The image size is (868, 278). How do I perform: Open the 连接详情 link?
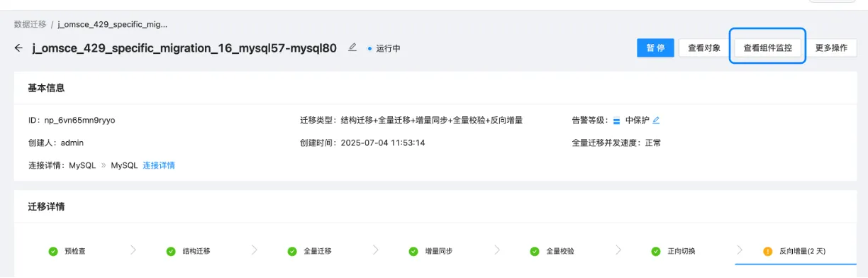159,165
